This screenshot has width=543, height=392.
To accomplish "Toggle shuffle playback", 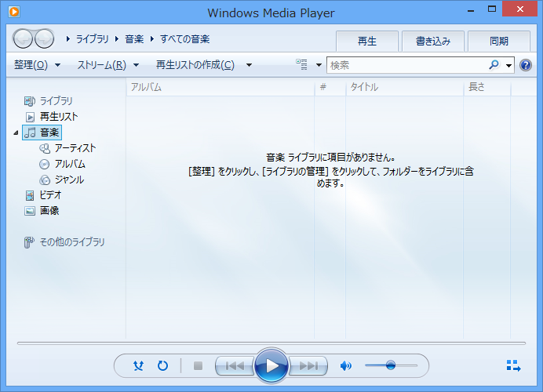I will [x=139, y=365].
